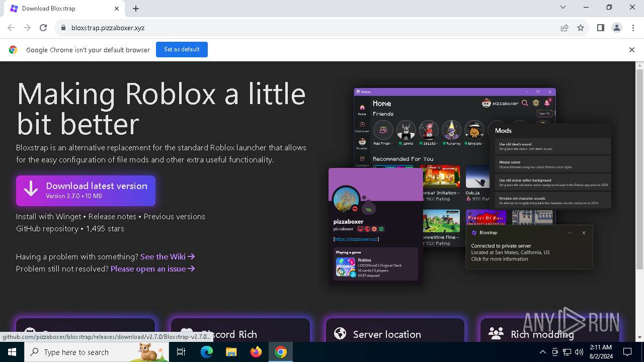The width and height of the screenshot is (644, 362).
Task: Open the Chrome three-dot menu
Action: pyautogui.click(x=632, y=28)
